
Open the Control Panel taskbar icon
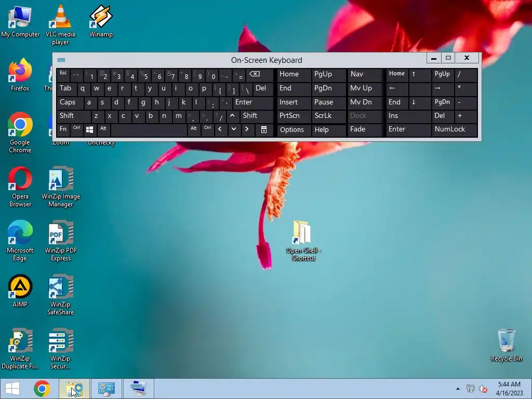(106, 389)
